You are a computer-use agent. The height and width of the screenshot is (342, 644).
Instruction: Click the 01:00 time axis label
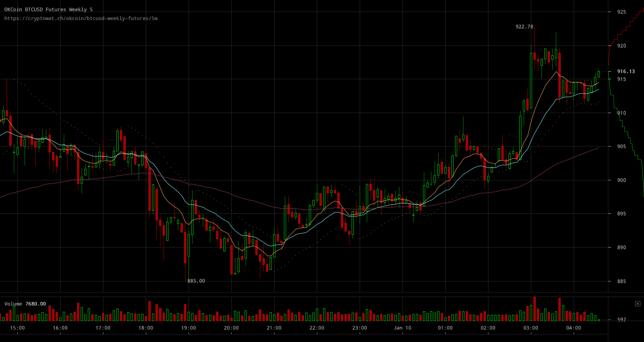click(445, 328)
